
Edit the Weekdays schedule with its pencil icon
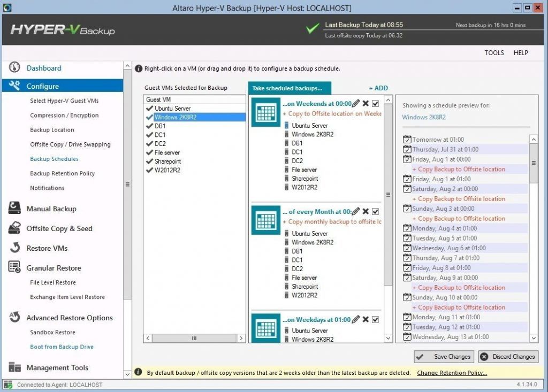[x=356, y=319]
